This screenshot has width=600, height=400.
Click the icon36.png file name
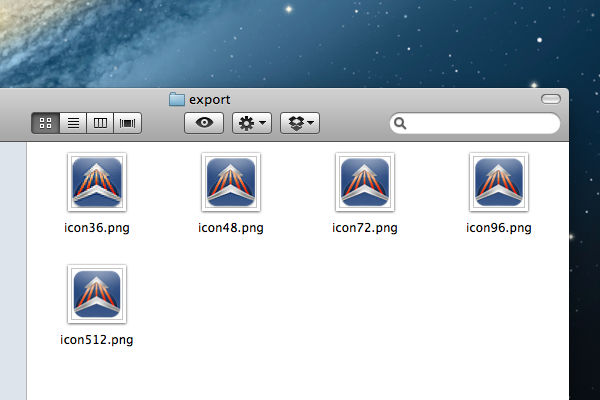[x=97, y=228]
